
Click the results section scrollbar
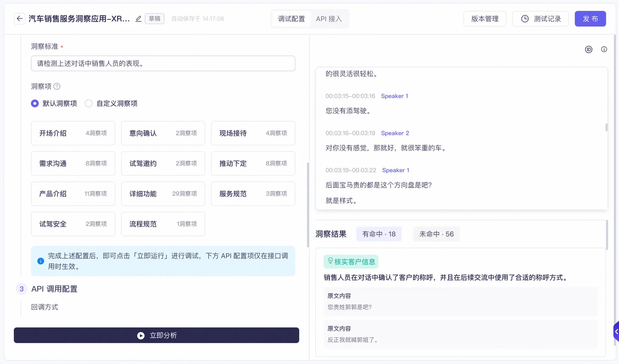607,235
